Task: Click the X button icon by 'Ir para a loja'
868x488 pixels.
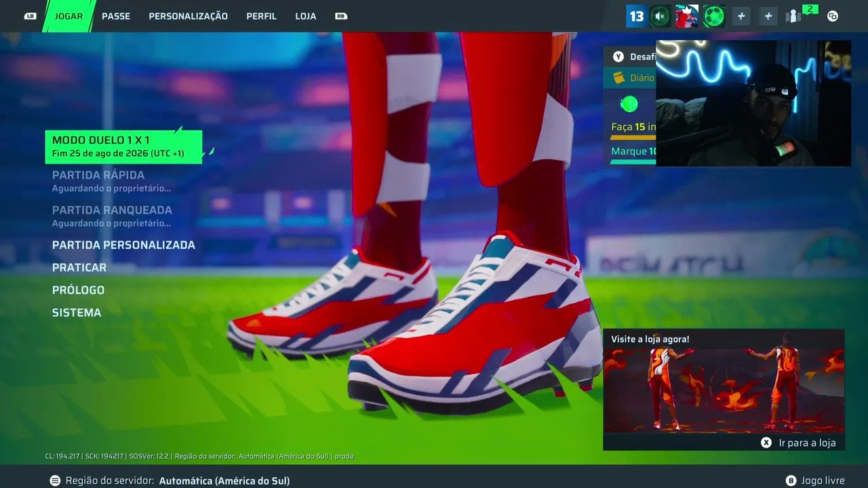Action: tap(766, 443)
